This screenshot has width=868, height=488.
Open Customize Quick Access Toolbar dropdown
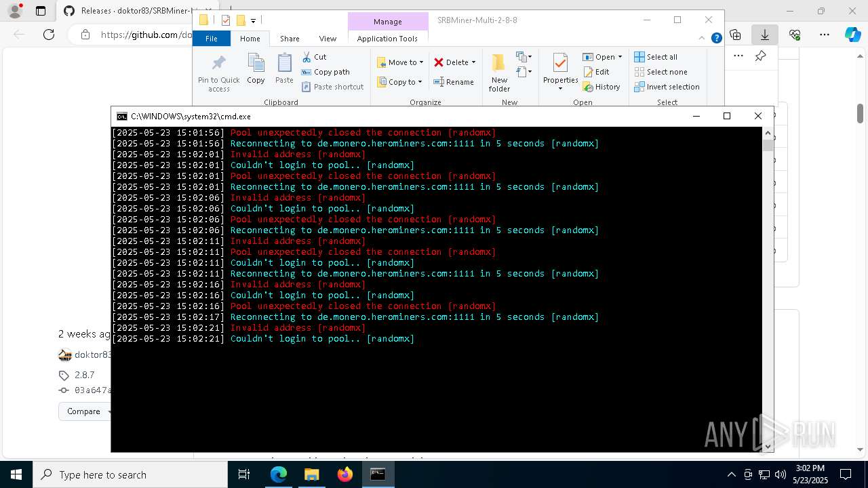253,21
